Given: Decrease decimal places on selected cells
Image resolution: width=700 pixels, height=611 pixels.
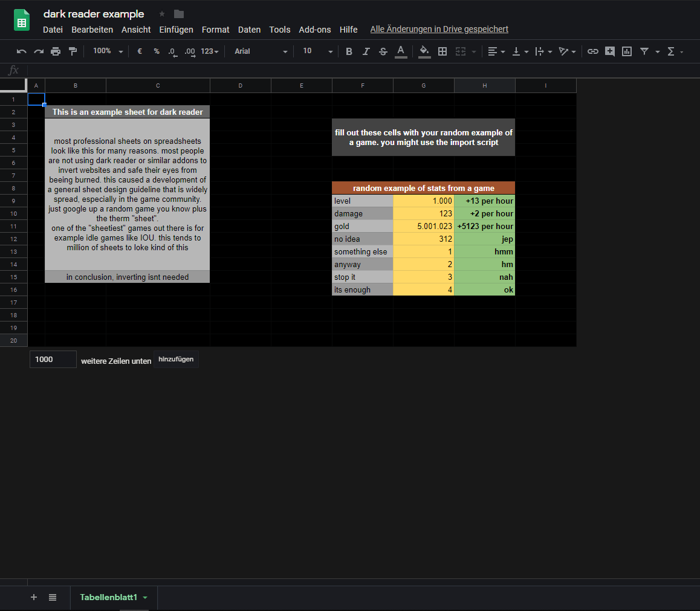Looking at the screenshot, I should click(x=172, y=53).
